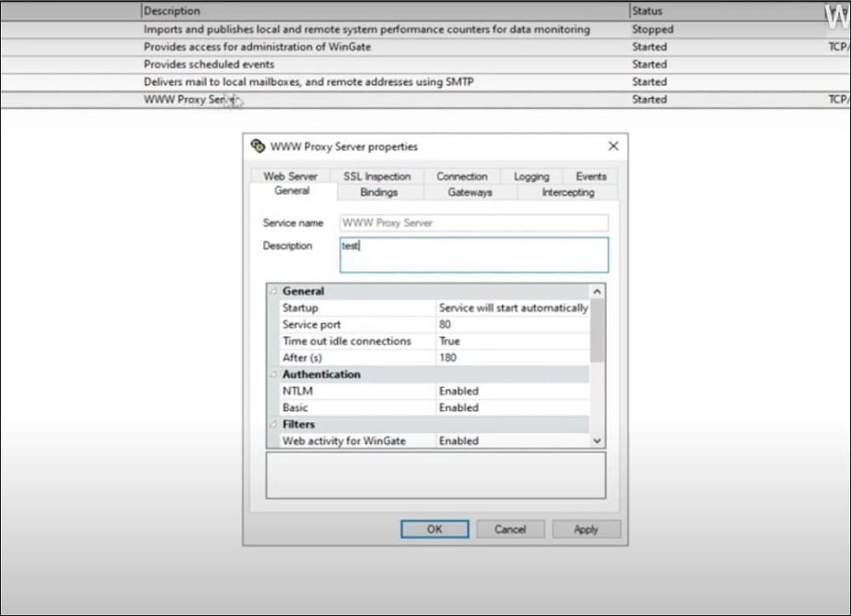The image size is (851, 616).
Task: Click the Apply button
Action: pyautogui.click(x=586, y=529)
